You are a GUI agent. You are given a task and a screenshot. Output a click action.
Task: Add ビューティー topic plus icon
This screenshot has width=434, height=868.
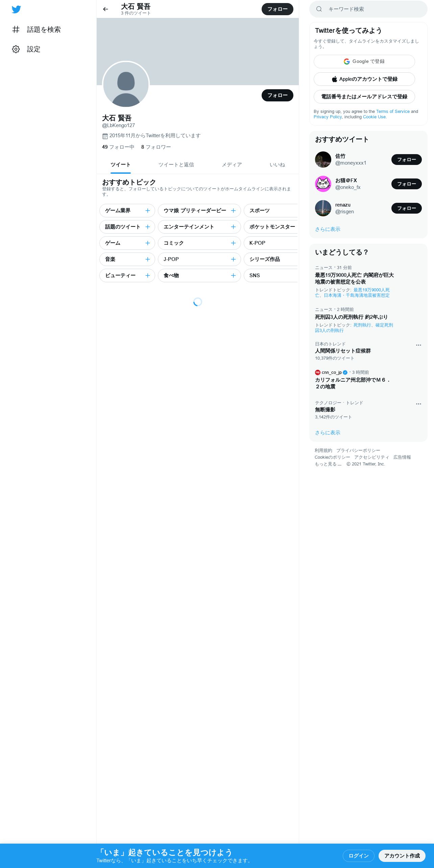(148, 275)
